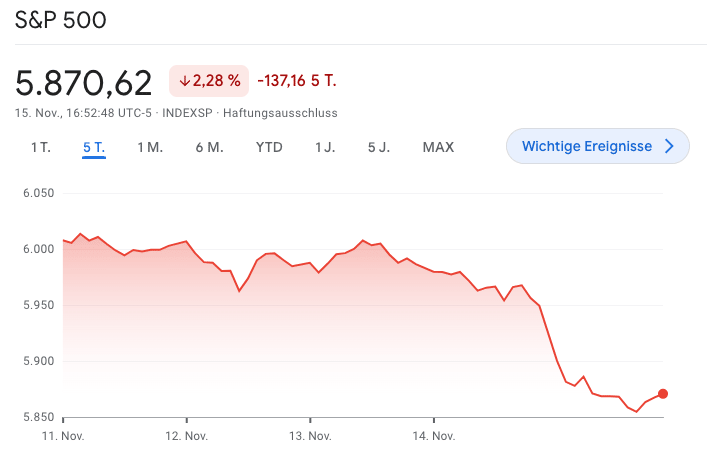The width and height of the screenshot is (707, 453).
Task: Select the 1 T. time range tab
Action: [x=40, y=147]
